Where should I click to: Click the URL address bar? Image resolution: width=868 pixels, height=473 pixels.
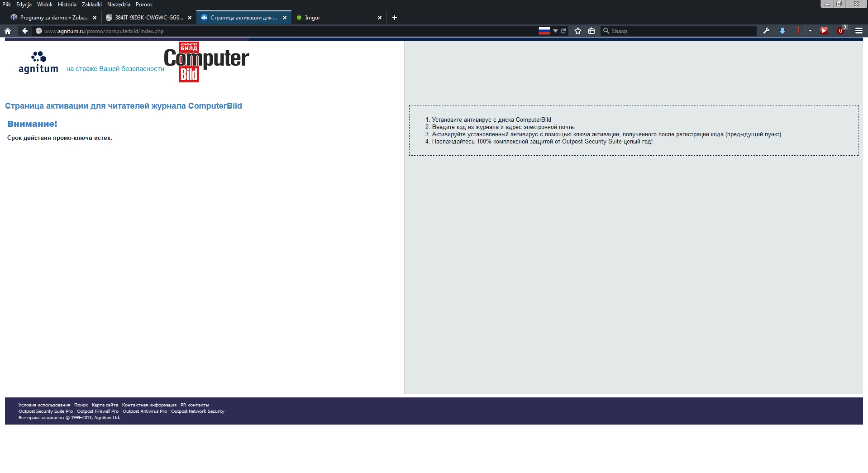[x=290, y=31]
